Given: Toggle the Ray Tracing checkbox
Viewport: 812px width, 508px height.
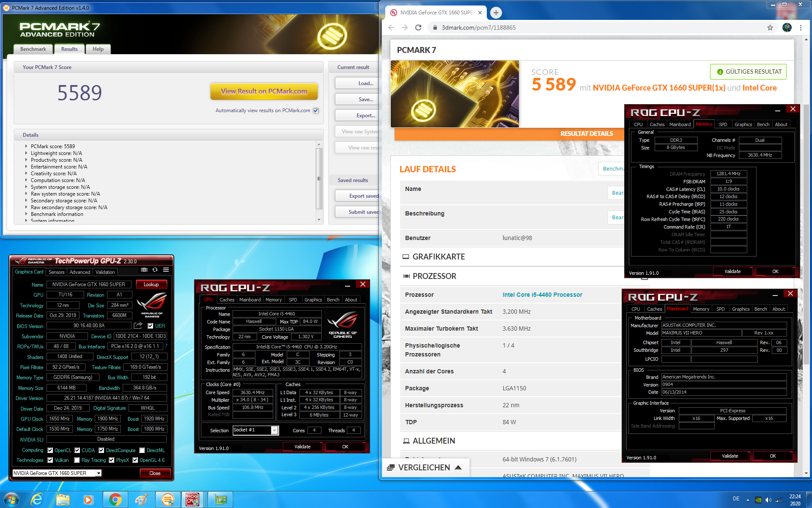Looking at the screenshot, I should [x=77, y=460].
